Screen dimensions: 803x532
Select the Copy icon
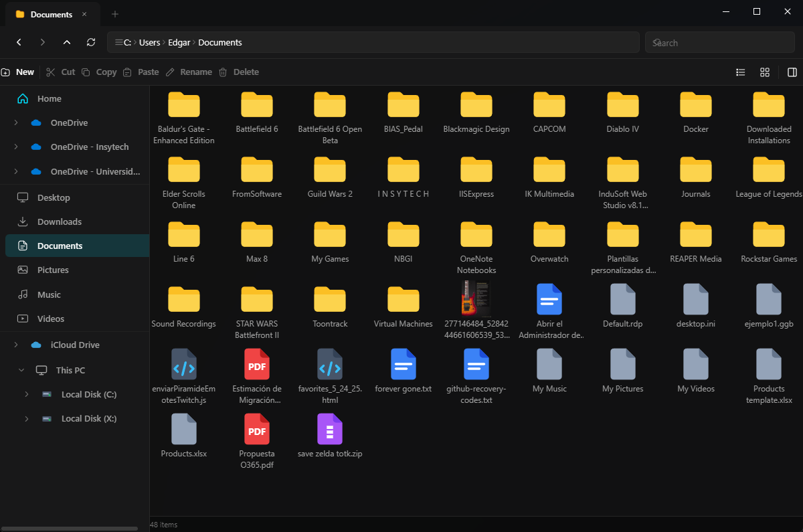click(86, 72)
